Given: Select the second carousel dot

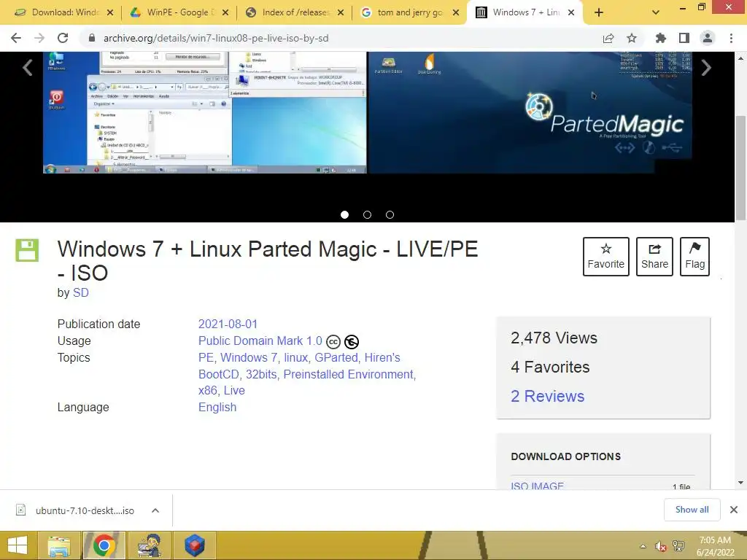Looking at the screenshot, I should 367,215.
